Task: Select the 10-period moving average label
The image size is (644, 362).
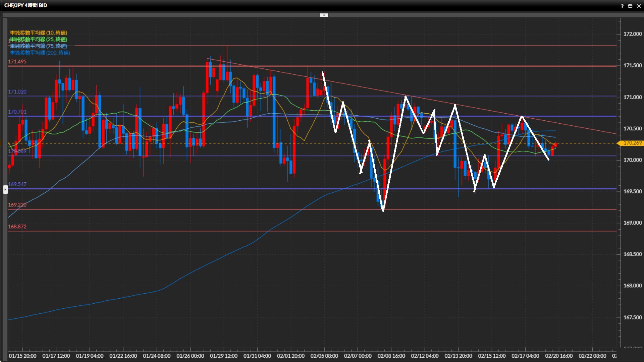Action: (39, 33)
